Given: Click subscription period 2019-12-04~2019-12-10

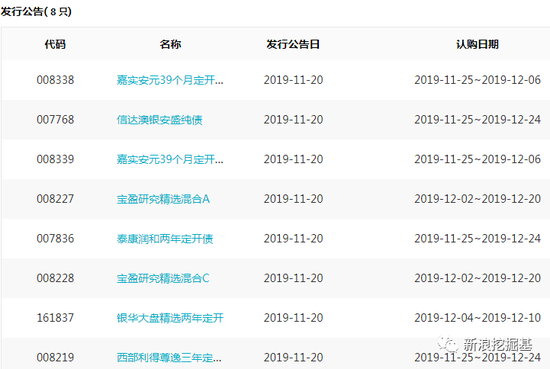Looking at the screenshot, I should coord(477,318).
